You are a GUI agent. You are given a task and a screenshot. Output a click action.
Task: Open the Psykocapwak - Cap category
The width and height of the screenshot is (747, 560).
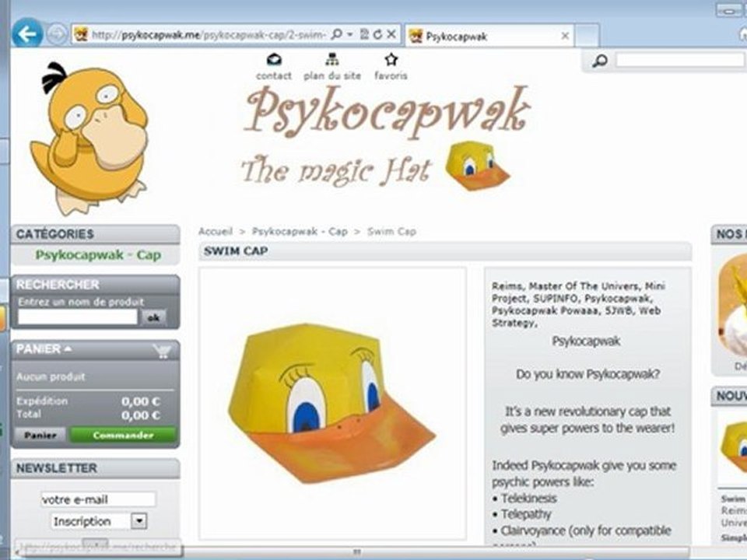click(98, 255)
